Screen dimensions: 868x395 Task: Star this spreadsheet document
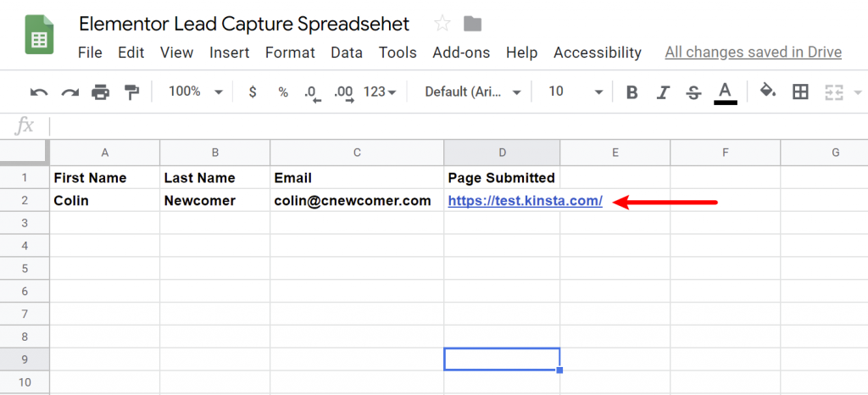(x=442, y=24)
